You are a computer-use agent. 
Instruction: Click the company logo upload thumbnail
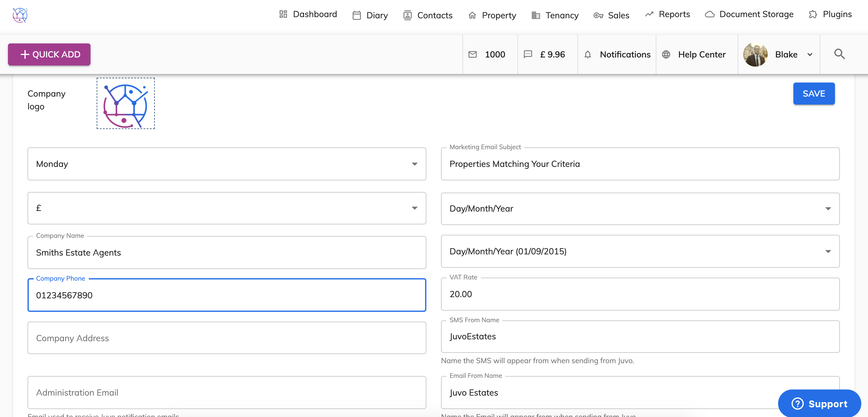[x=126, y=103]
